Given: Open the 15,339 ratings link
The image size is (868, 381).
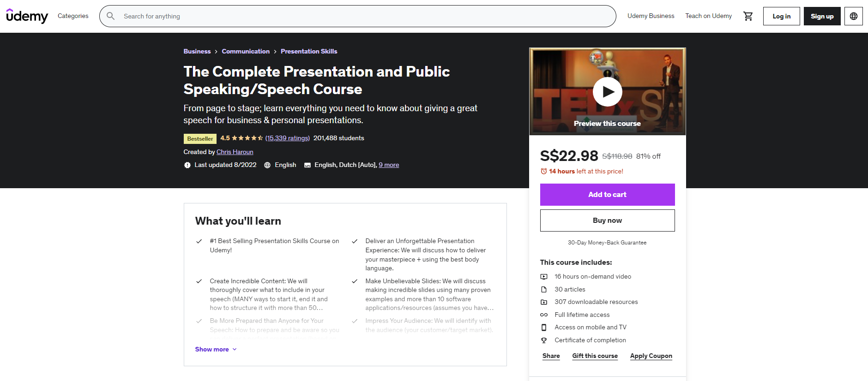Looking at the screenshot, I should [x=287, y=138].
